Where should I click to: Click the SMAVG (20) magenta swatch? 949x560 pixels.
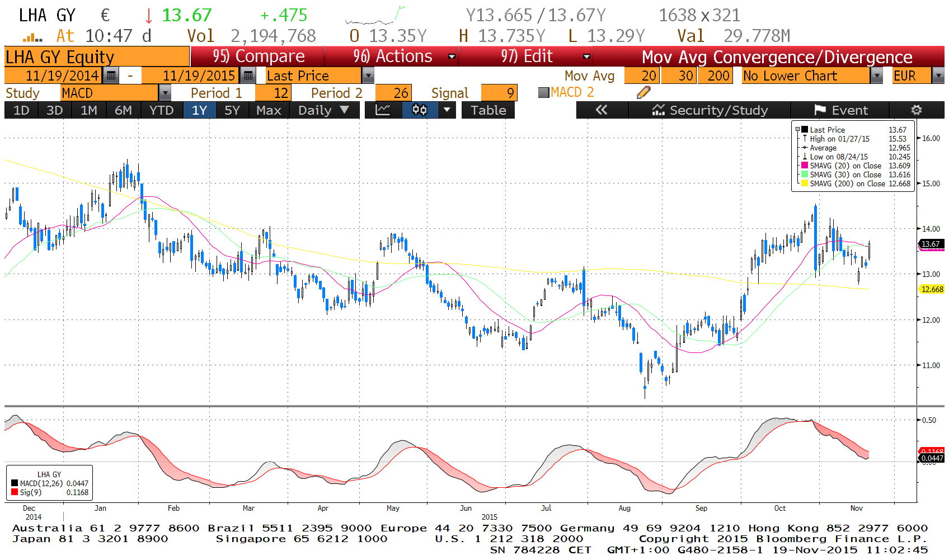pyautogui.click(x=805, y=166)
